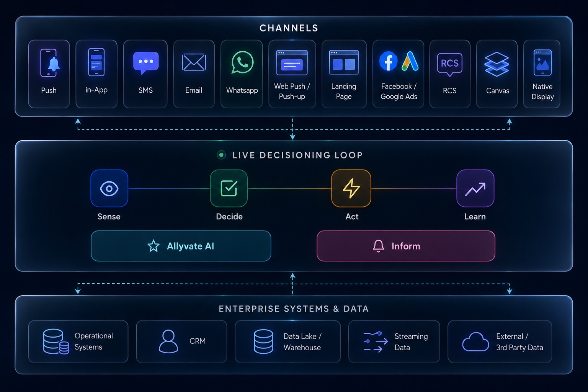Click the Streaming Data label
Image resolution: width=588 pixels, height=392 pixels.
411,342
